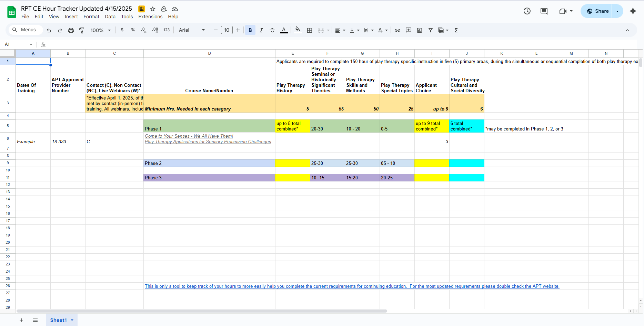
Task: Open the fill color picker
Action: (x=298, y=30)
